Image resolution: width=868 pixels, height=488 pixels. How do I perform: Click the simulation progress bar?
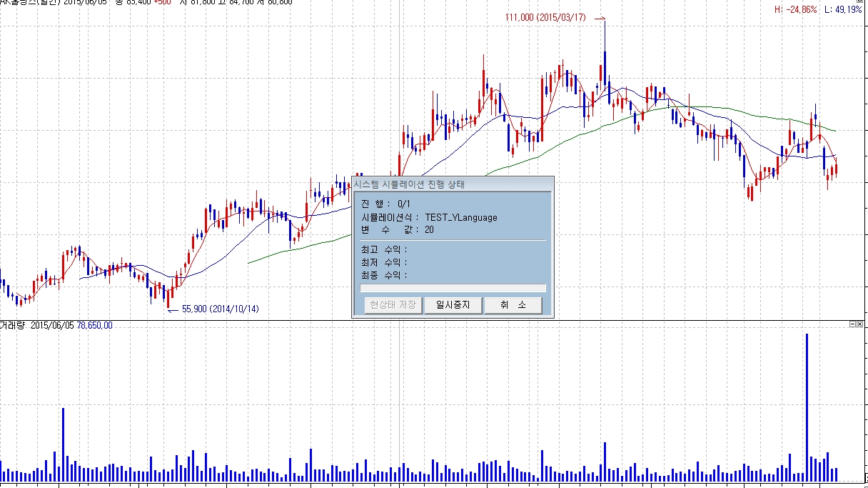coord(453,288)
